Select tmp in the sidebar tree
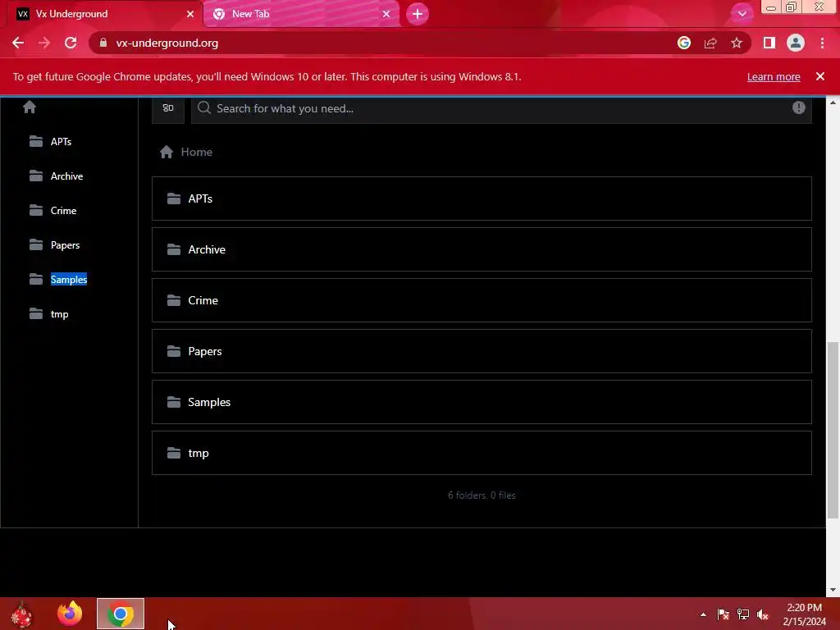This screenshot has width=840, height=630. coord(59,314)
